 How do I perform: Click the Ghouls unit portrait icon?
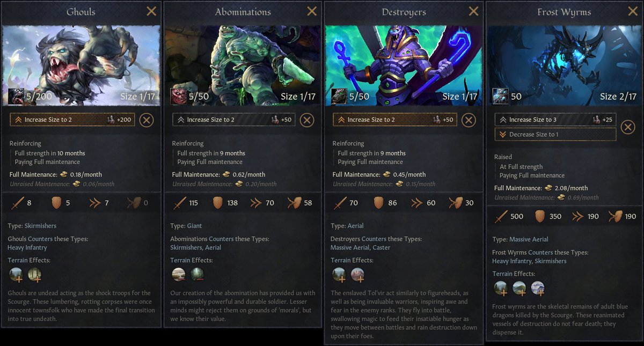pyautogui.click(x=16, y=96)
